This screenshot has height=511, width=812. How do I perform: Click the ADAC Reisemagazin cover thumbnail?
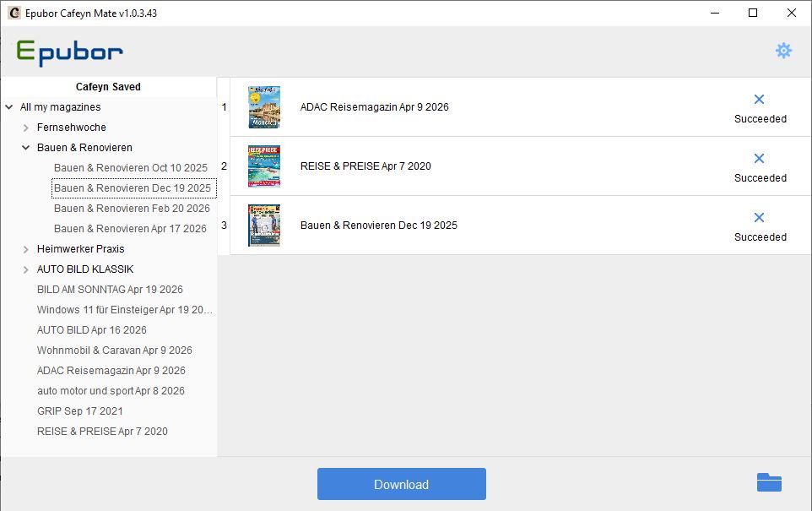[x=263, y=106]
